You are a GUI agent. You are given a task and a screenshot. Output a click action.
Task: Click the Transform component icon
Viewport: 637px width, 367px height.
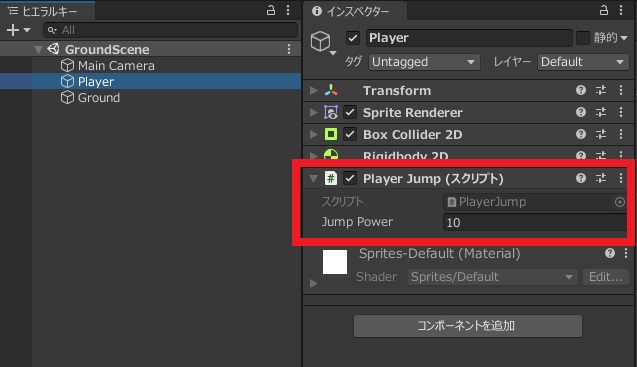pos(331,90)
